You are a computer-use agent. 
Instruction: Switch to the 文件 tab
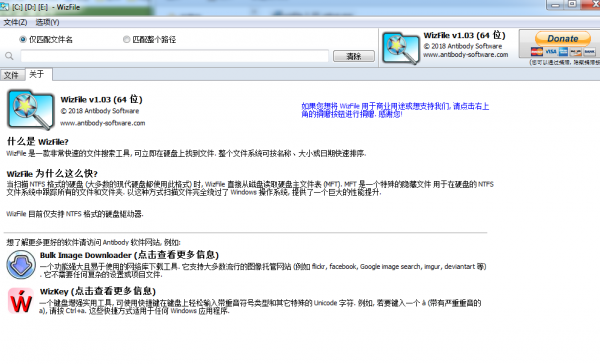point(11,75)
